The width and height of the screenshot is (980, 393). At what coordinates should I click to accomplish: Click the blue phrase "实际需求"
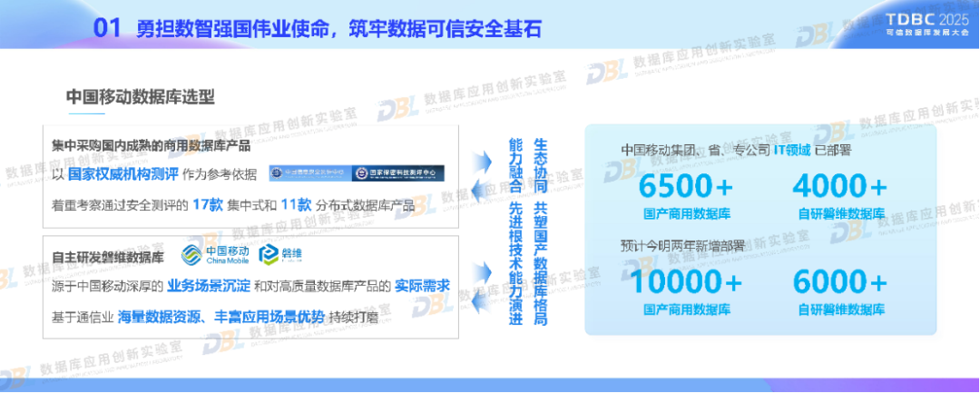point(423,286)
